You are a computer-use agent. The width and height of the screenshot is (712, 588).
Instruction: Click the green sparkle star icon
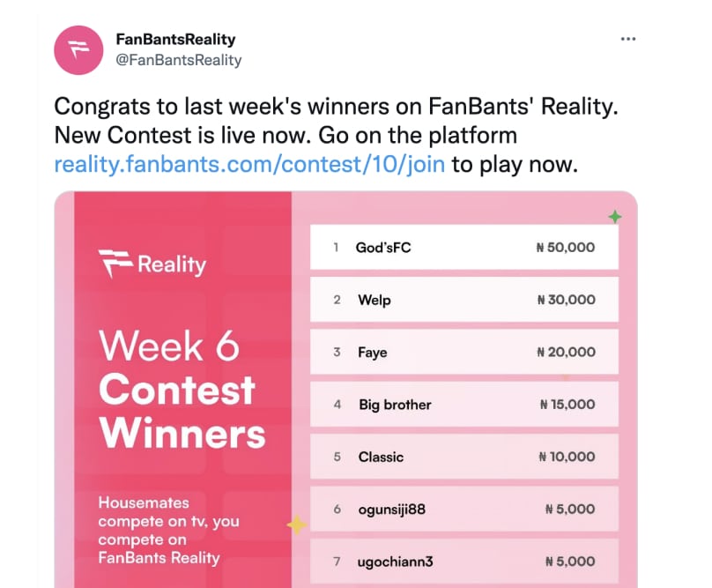coord(614,217)
